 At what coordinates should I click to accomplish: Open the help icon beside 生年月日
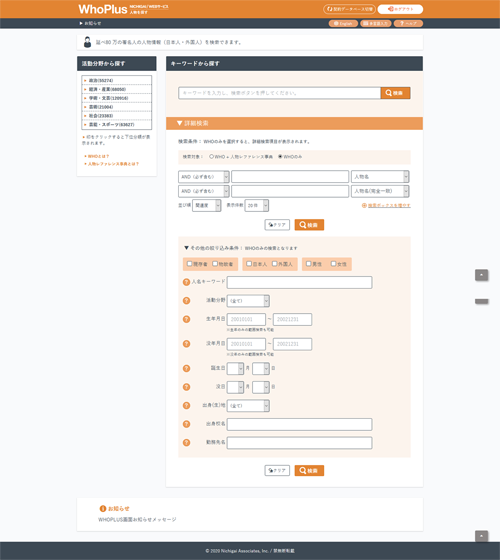pyautogui.click(x=186, y=319)
